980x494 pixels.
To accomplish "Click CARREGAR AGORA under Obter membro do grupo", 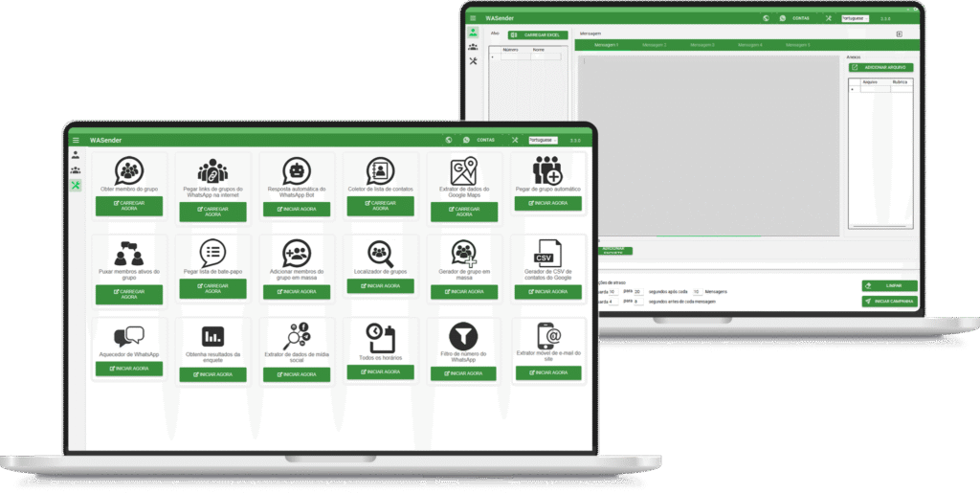I will 129,206.
